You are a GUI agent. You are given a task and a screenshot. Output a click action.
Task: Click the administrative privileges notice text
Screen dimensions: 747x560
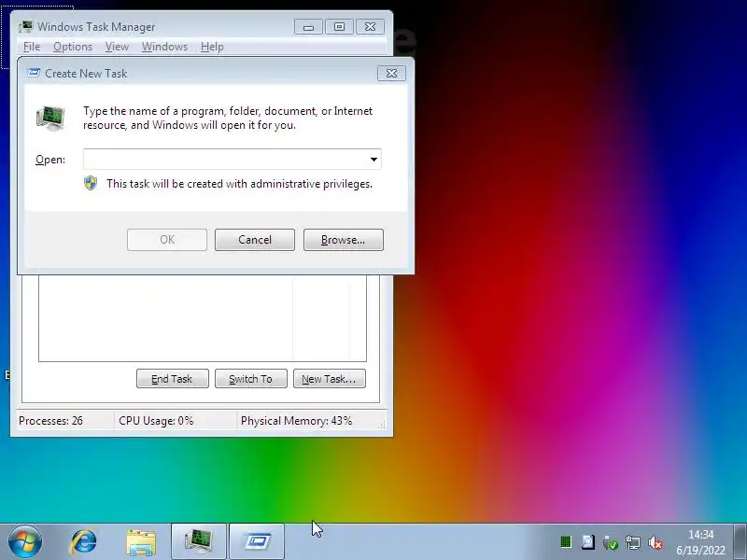click(239, 184)
